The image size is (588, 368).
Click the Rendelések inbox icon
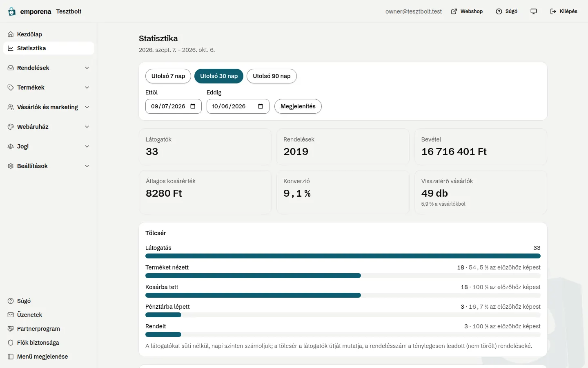11,68
